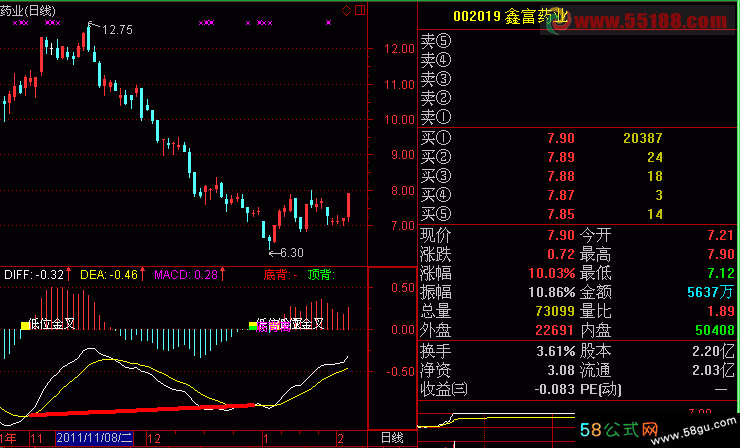Click the -0.50 MACD axis label
The width and height of the screenshot is (740, 448).
point(401,372)
